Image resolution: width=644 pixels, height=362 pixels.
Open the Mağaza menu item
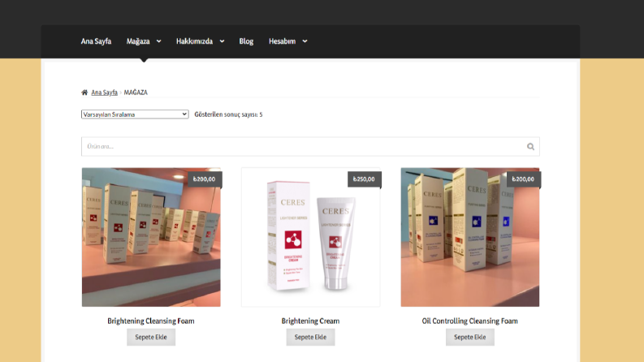click(x=138, y=41)
